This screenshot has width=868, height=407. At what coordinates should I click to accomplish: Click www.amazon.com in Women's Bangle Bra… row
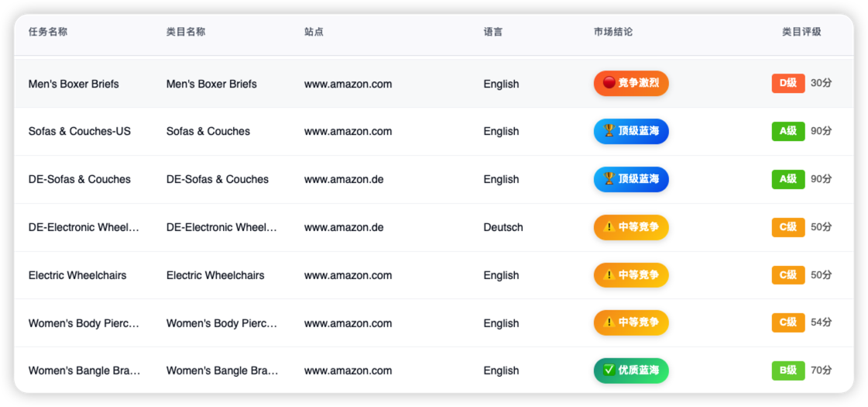pyautogui.click(x=348, y=371)
